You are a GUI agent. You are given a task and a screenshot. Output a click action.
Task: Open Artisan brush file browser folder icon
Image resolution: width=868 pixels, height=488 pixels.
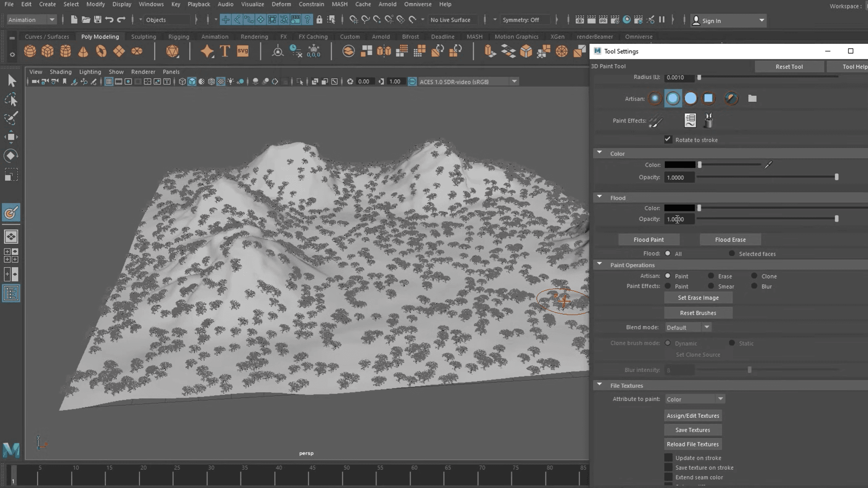[x=752, y=98]
